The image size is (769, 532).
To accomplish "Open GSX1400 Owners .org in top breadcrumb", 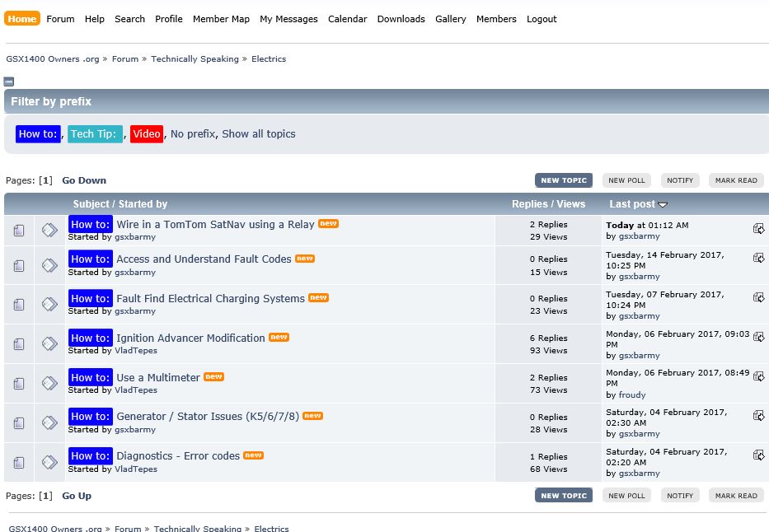I will point(53,58).
